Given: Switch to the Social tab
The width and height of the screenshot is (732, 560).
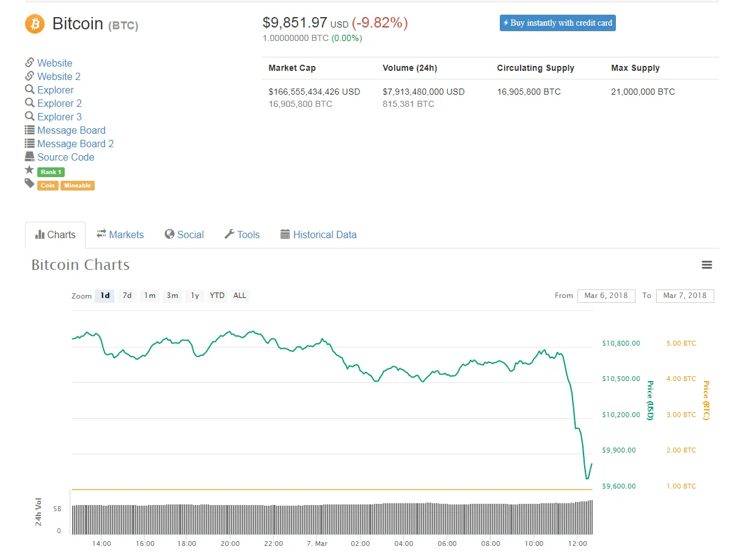Looking at the screenshot, I should (x=184, y=235).
